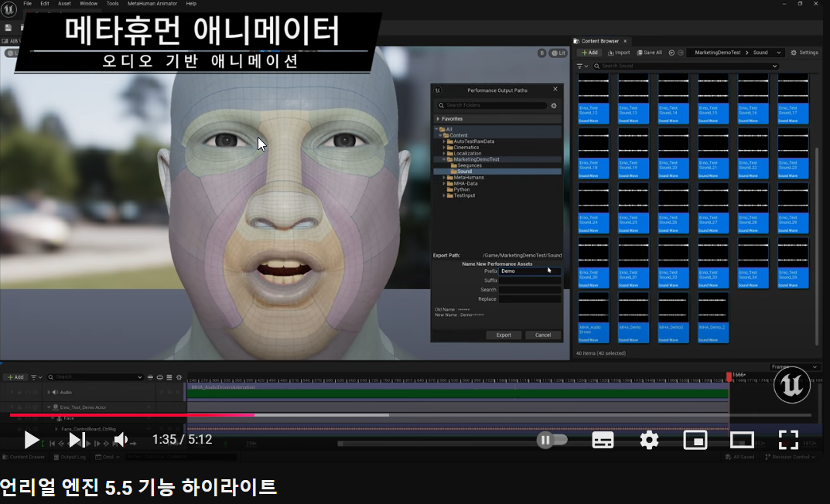Open YouTube player settings gear
This screenshot has height=504, width=830.
pyautogui.click(x=649, y=440)
